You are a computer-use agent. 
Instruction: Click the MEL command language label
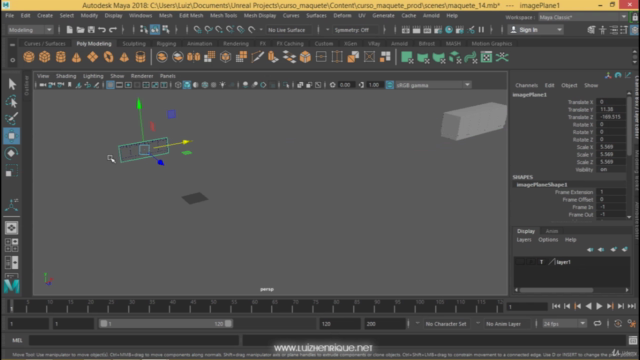click(17, 340)
